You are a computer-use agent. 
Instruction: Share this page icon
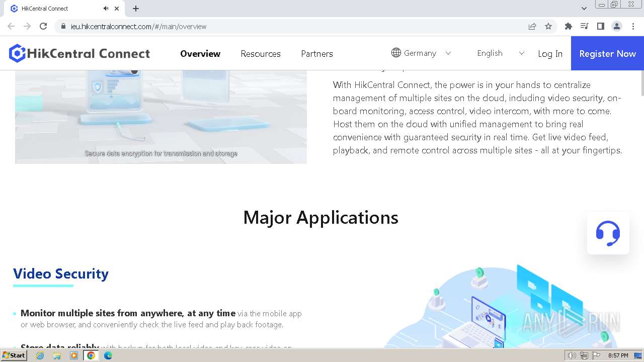coord(532,26)
